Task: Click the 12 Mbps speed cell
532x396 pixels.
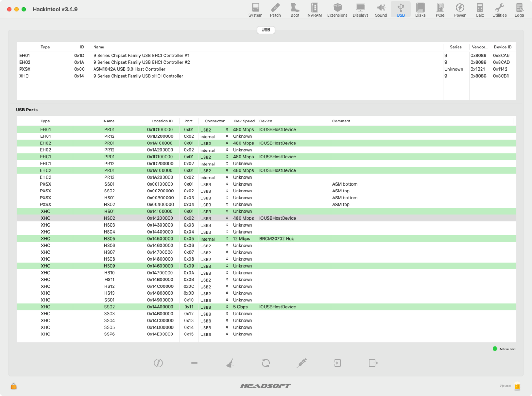Action: pyautogui.click(x=241, y=239)
